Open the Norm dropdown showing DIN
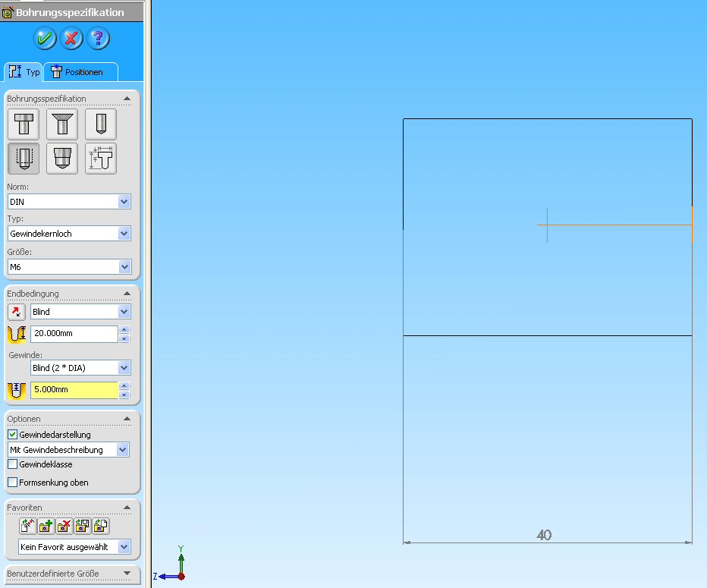 tap(124, 202)
